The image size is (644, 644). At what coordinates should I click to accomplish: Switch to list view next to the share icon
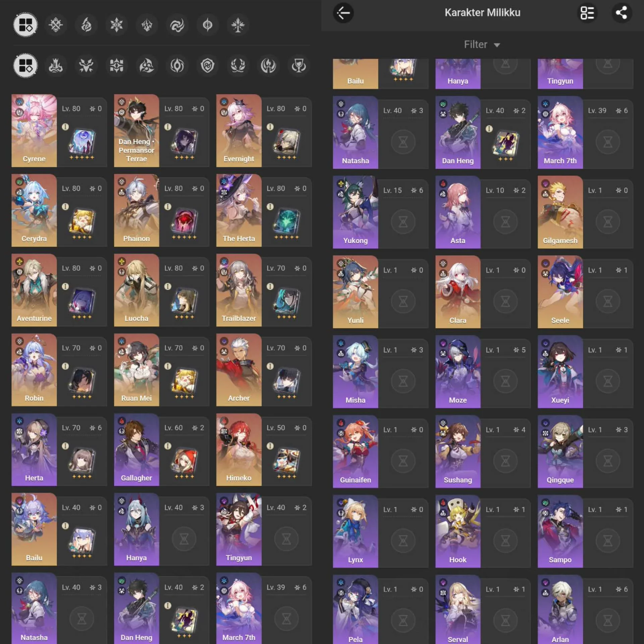[587, 13]
